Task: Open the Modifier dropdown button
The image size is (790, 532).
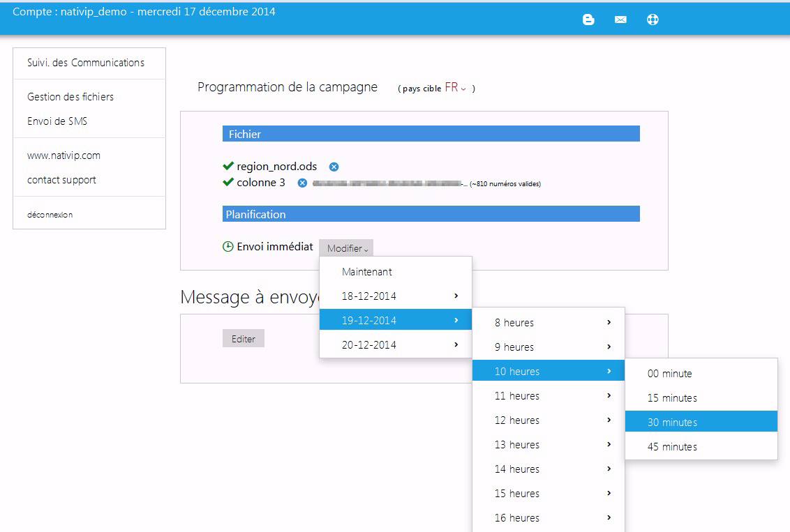Action: [x=346, y=248]
